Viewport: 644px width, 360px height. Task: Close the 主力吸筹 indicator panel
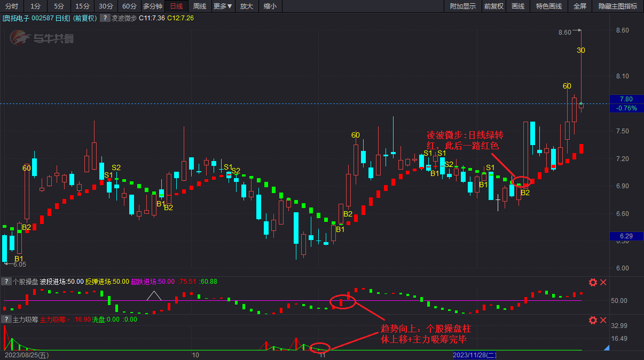(x=603, y=320)
